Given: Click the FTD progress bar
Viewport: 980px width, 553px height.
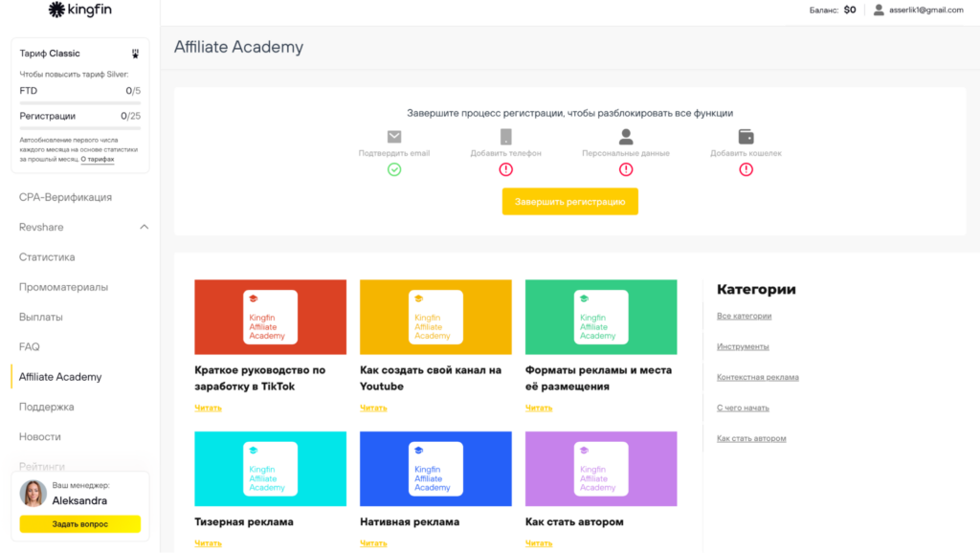Looking at the screenshot, I should (x=80, y=102).
